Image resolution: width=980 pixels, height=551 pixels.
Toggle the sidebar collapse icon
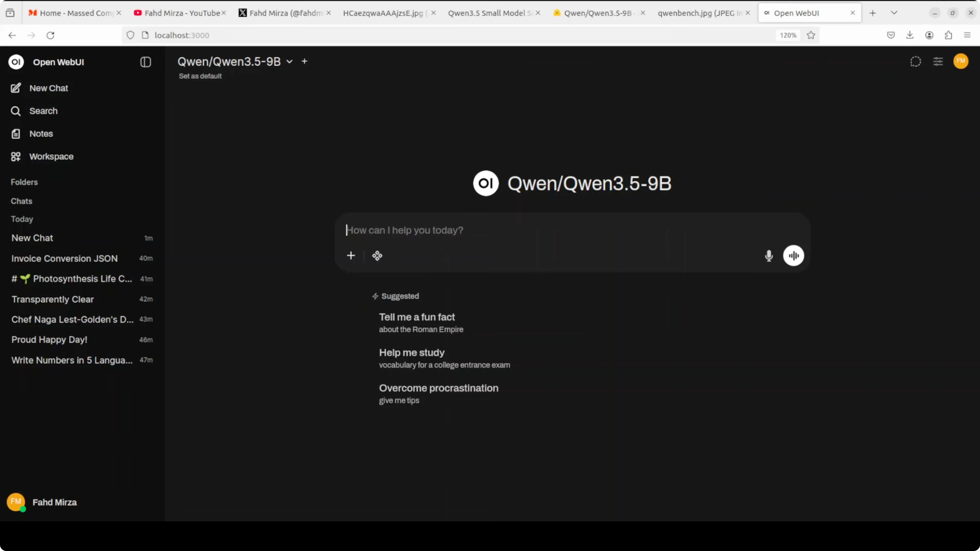tap(145, 62)
